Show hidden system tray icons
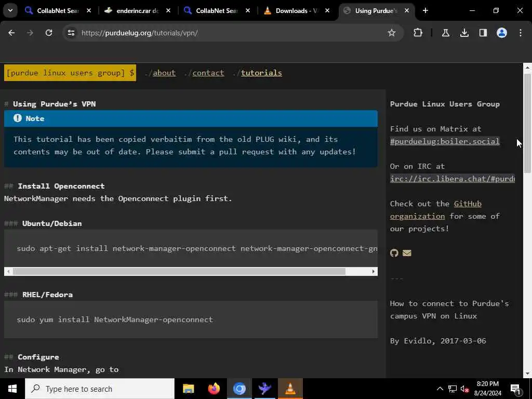The image size is (532, 399). click(440, 389)
